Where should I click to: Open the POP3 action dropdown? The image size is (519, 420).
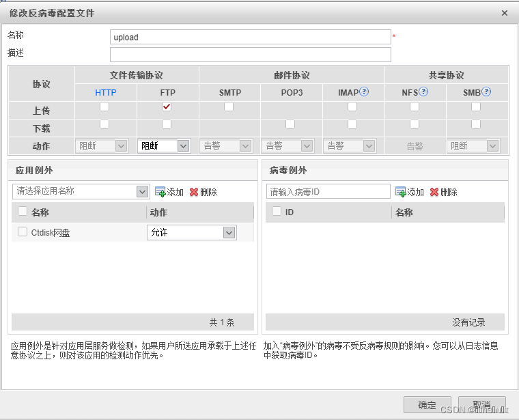pyautogui.click(x=287, y=146)
